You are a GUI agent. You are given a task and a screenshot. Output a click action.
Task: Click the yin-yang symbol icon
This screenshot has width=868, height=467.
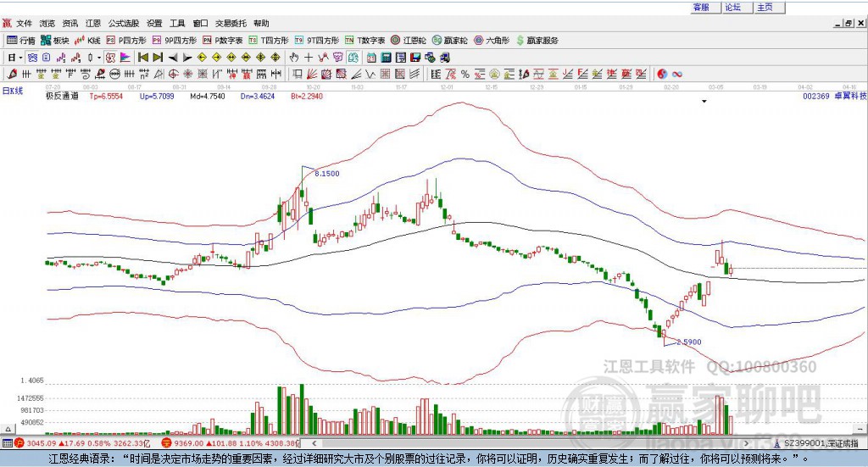click(662, 74)
